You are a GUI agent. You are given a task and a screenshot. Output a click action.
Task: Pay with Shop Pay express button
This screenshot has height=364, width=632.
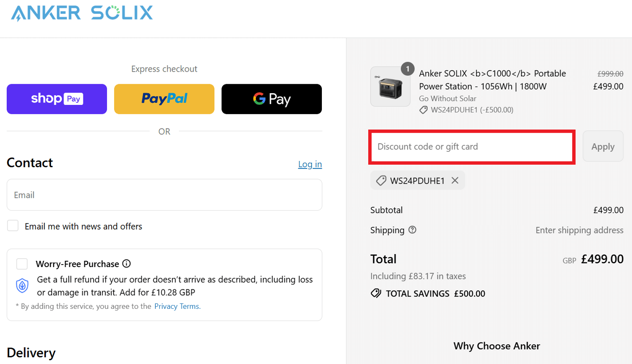tap(57, 99)
